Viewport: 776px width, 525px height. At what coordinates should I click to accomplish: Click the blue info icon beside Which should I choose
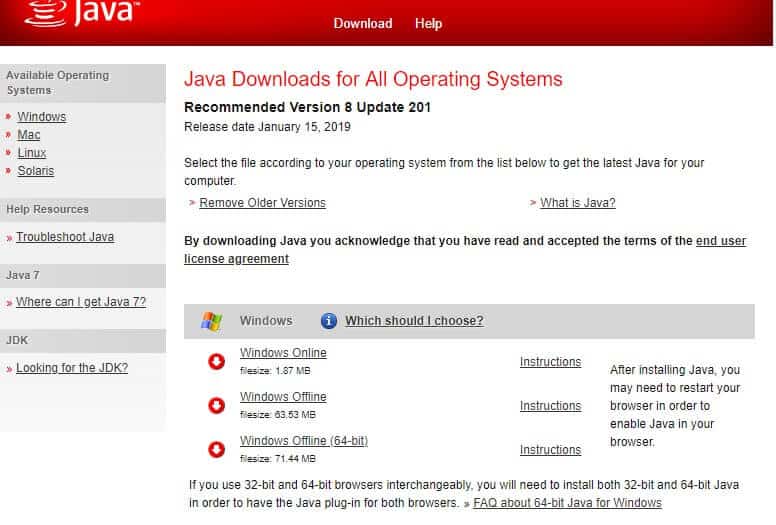tap(329, 321)
